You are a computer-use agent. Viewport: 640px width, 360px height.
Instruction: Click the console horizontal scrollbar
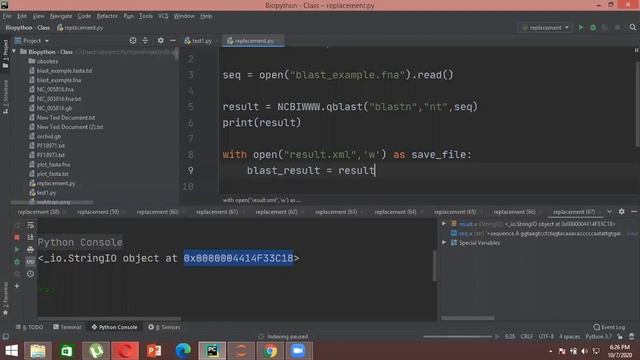(109, 318)
